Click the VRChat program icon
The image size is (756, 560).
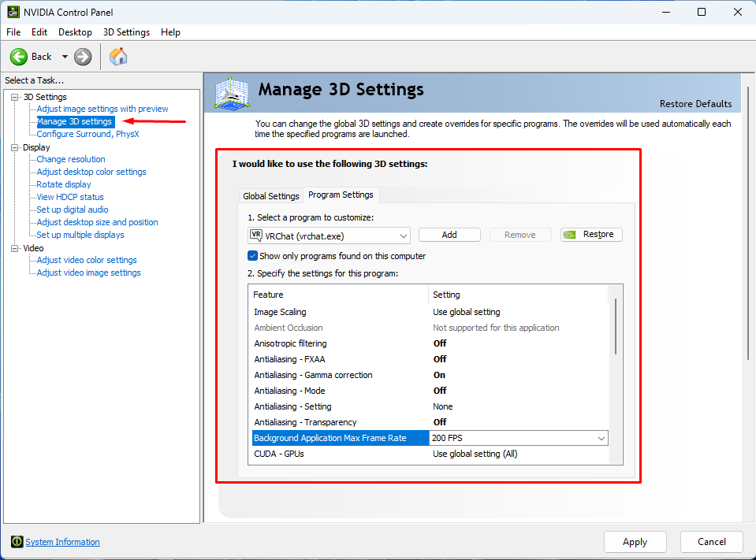point(256,235)
